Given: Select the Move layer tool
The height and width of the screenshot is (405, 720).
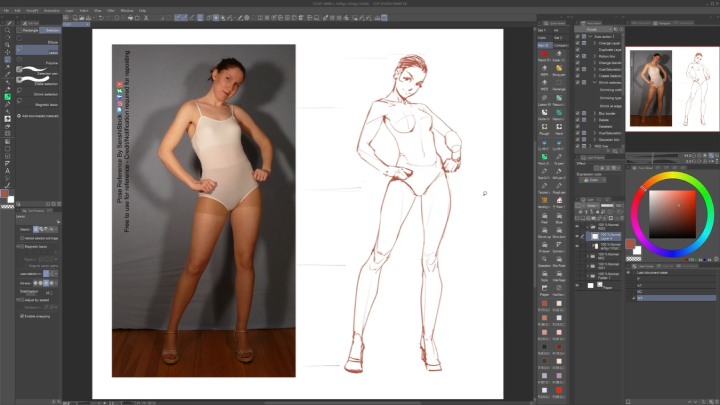Looking at the screenshot, I should point(7,52).
